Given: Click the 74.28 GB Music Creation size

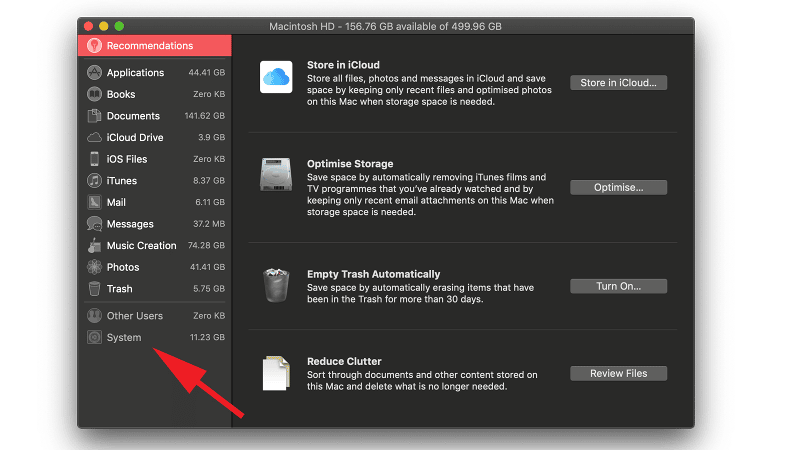Looking at the screenshot, I should 206,245.
